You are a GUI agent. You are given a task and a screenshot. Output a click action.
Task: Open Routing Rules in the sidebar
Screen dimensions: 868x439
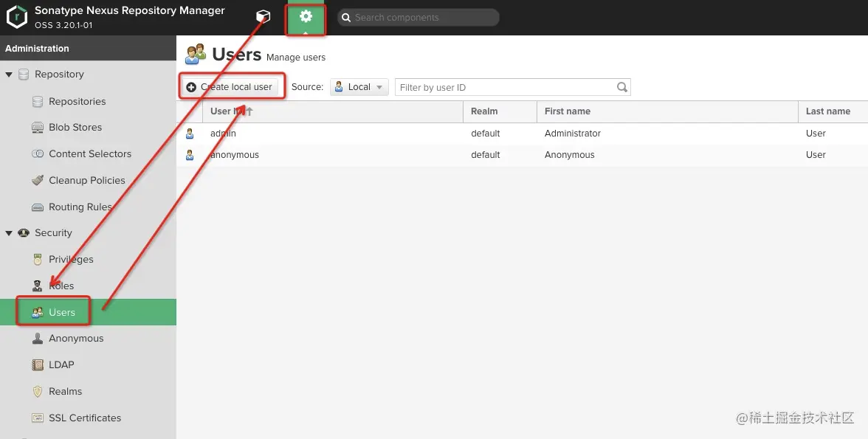[x=80, y=207]
